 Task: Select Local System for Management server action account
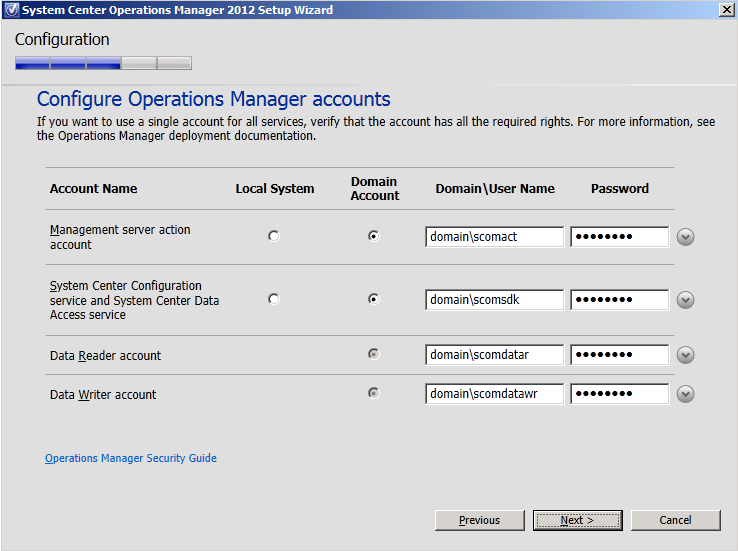point(273,236)
